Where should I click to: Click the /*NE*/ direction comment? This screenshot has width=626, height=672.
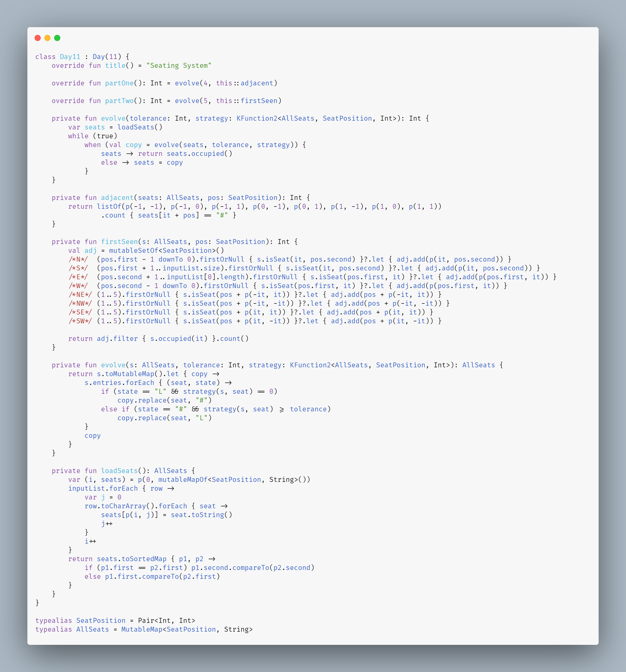[80, 294]
